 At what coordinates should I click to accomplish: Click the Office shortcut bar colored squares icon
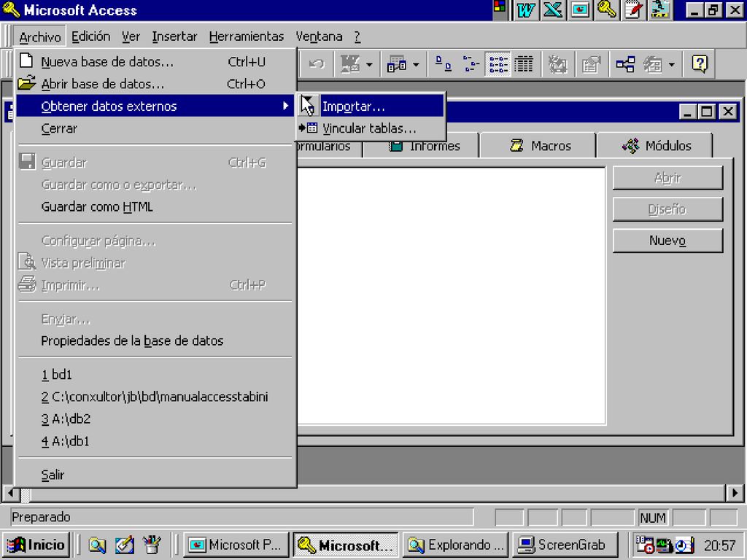[x=500, y=7]
